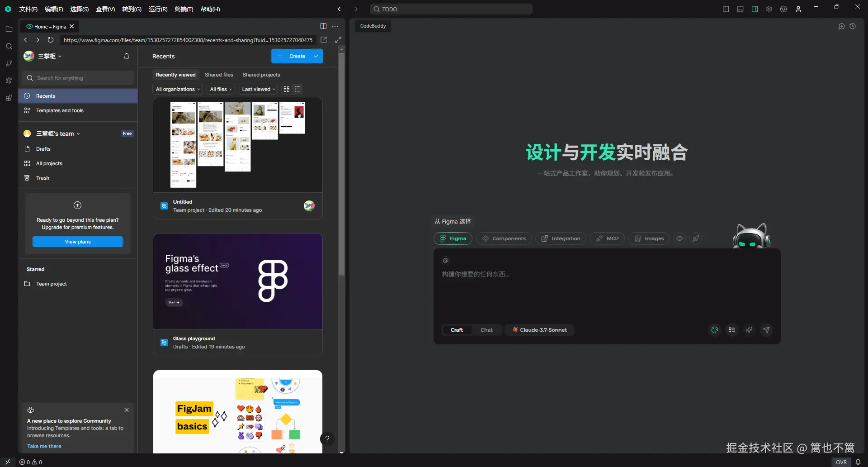The image size is (868, 467).
Task: Switch Figma files to list view
Action: tap(297, 89)
